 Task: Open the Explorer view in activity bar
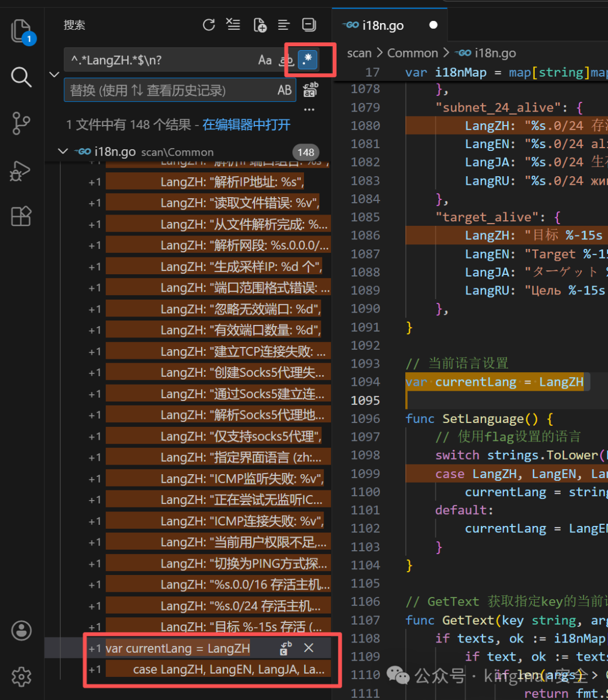point(21,30)
